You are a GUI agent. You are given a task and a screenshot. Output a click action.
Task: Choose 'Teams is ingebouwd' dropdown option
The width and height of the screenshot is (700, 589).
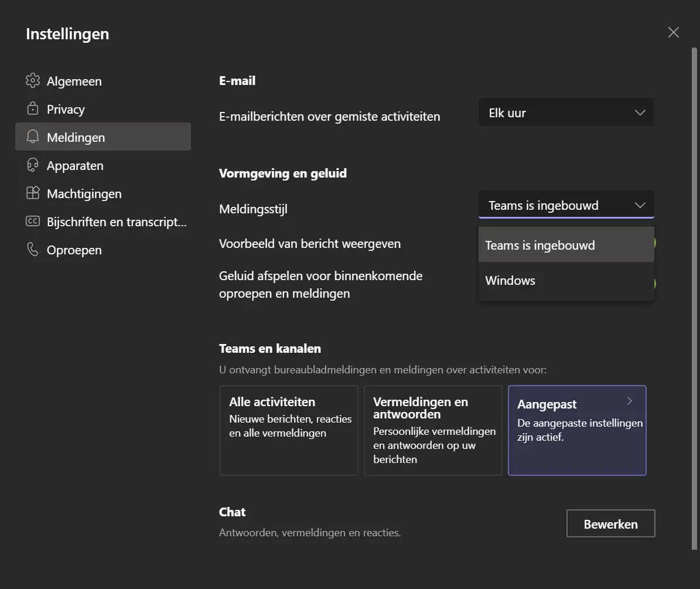[x=566, y=245]
